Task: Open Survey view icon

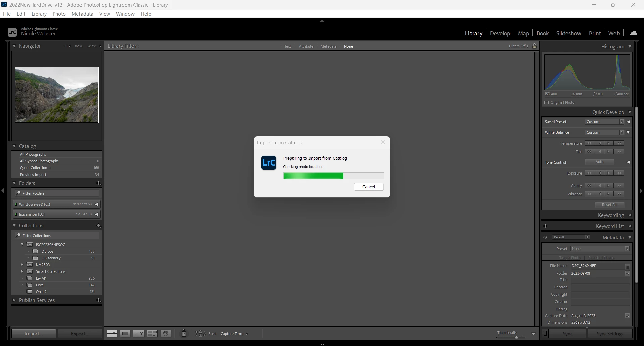Action: click(x=152, y=333)
